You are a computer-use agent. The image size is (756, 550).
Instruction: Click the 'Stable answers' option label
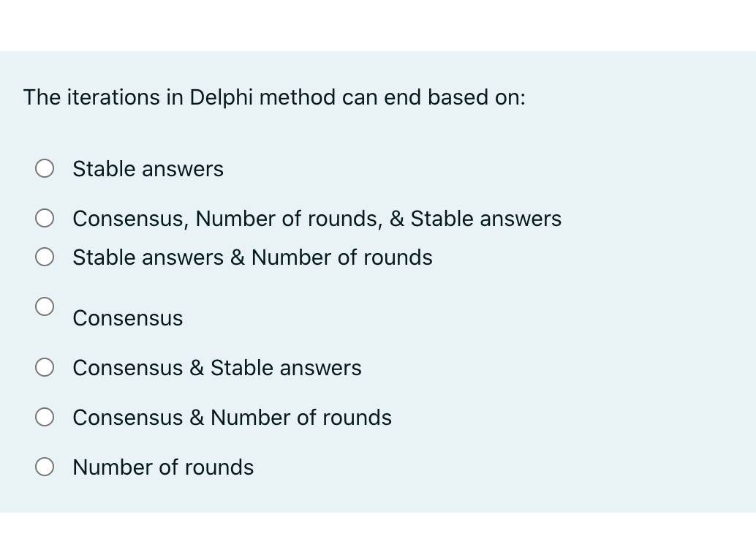pyautogui.click(x=148, y=169)
